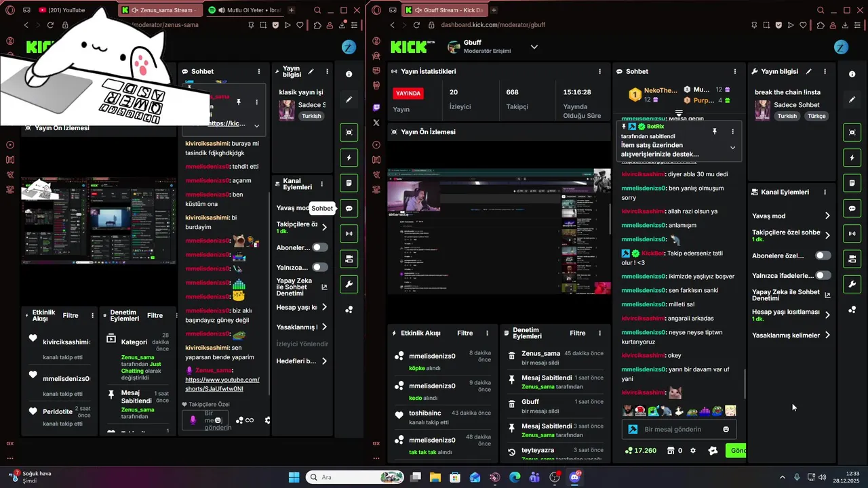The width and height of the screenshot is (868, 488).
Task: Click note page icon in Gbuff sidebar
Action: (852, 183)
